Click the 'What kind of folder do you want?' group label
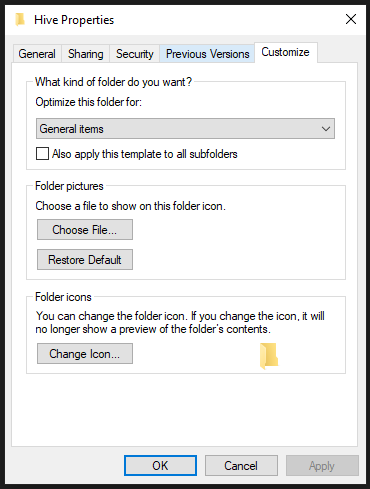 click(113, 82)
